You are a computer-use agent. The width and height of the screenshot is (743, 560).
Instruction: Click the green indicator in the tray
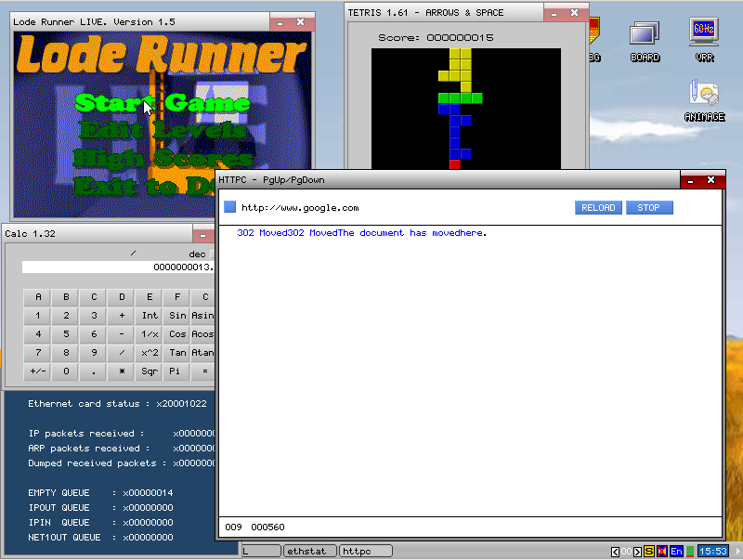coord(690,552)
